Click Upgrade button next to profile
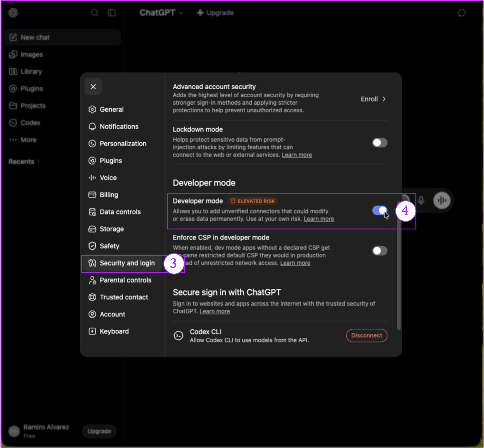 click(99, 431)
